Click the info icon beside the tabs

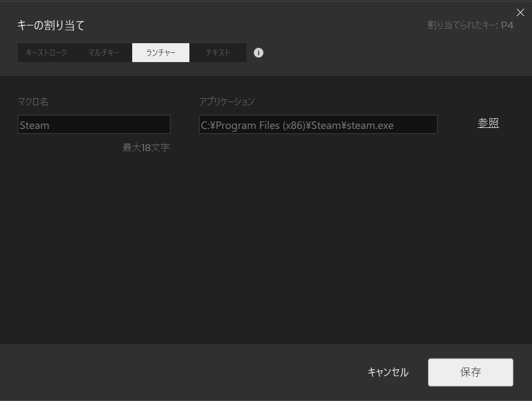click(258, 52)
